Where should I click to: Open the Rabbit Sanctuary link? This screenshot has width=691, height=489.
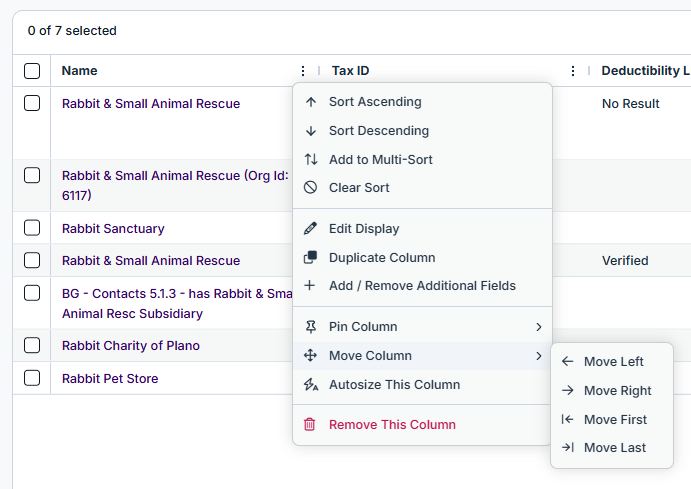[113, 229]
